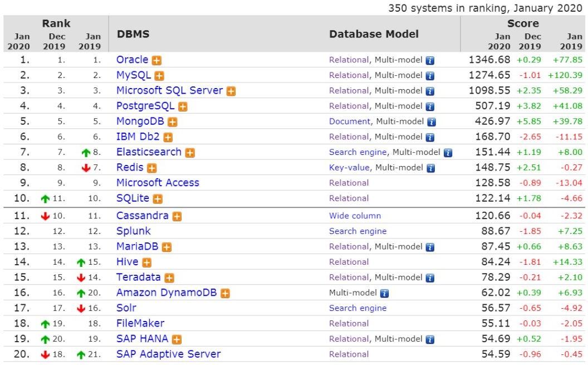Click the plus icon next to PostgreSQL

(x=183, y=106)
